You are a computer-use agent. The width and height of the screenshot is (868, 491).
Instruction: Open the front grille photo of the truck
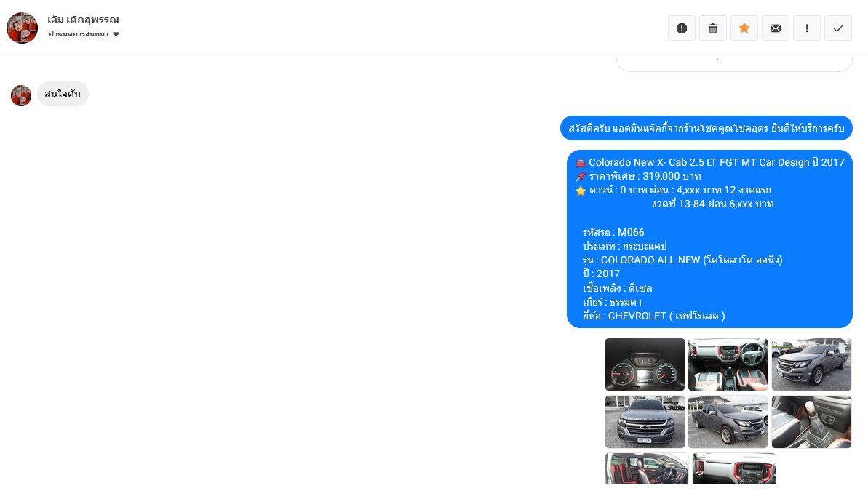[x=645, y=422]
